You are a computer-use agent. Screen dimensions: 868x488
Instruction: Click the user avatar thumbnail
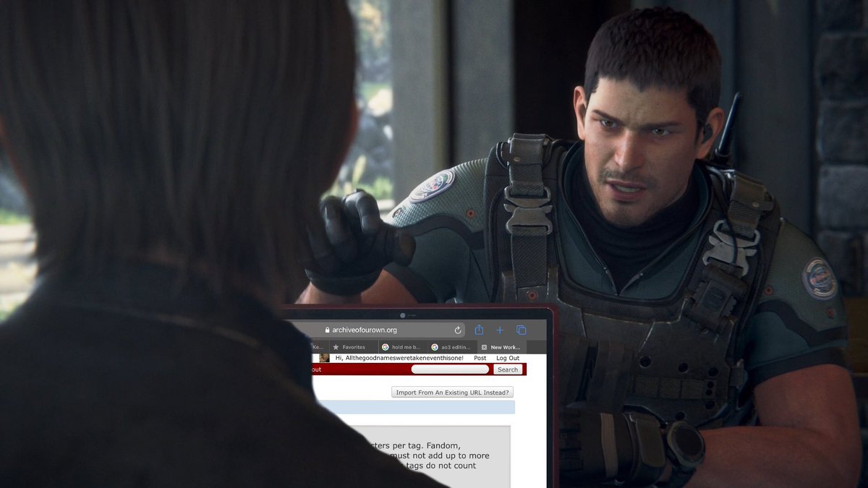(324, 358)
